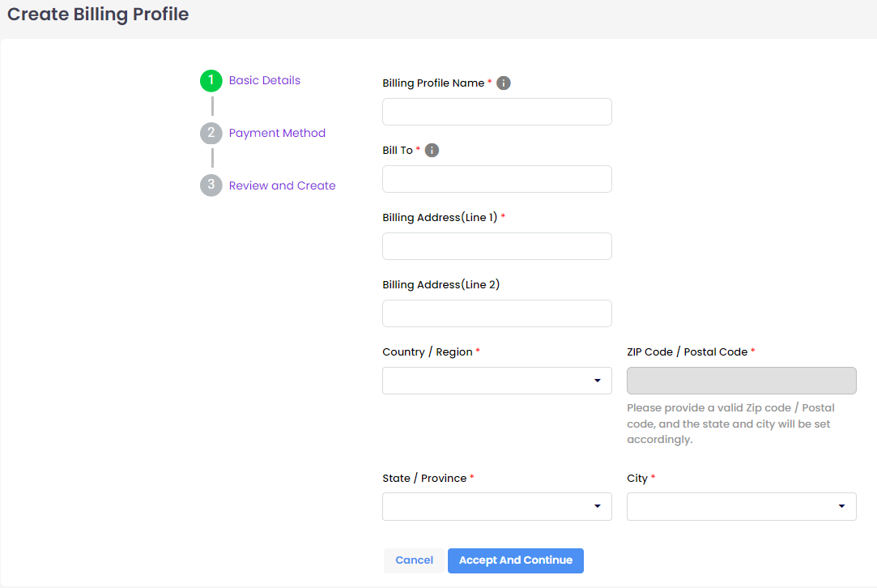Click the ZIP Code / Postal Code label
Image resolution: width=877 pixels, height=588 pixels.
[687, 352]
